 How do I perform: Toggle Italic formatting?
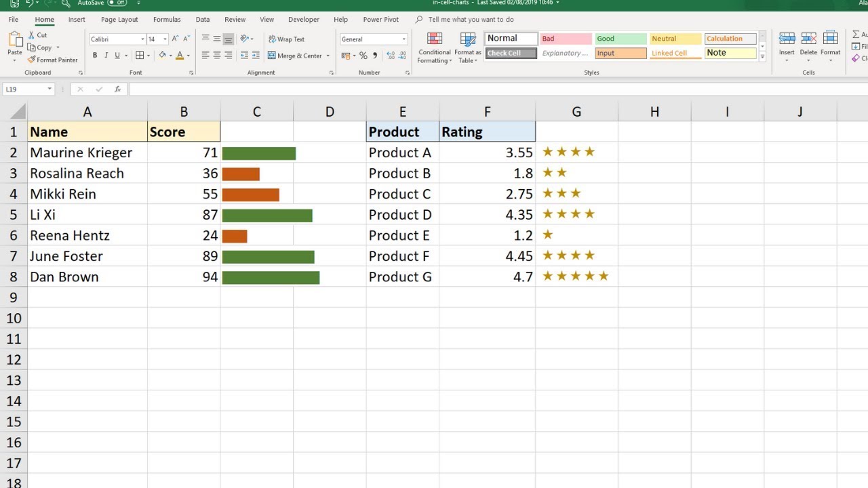click(x=106, y=56)
